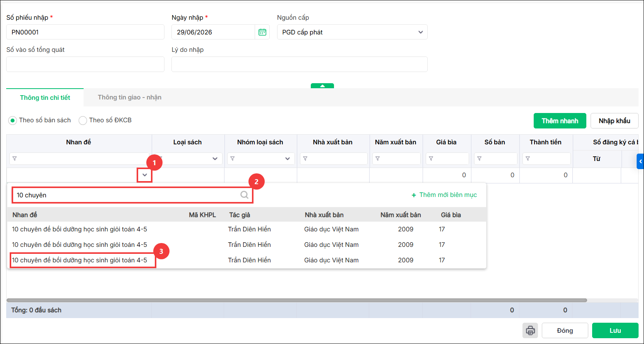
Task: Click the filter icon in Năm xuất bản column
Action: pos(378,159)
